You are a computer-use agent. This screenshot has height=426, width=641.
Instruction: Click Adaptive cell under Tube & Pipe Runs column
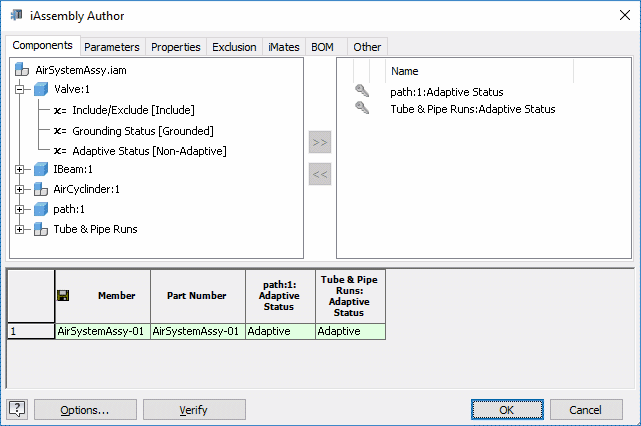pos(350,331)
